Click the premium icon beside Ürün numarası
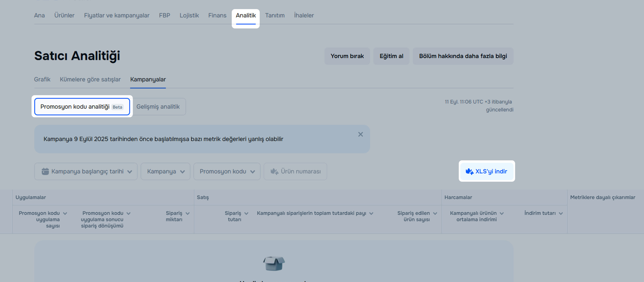This screenshot has width=644, height=282. pyautogui.click(x=274, y=172)
